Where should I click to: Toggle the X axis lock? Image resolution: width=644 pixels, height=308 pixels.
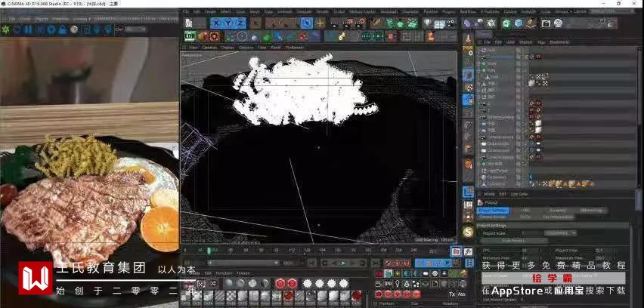click(217, 23)
